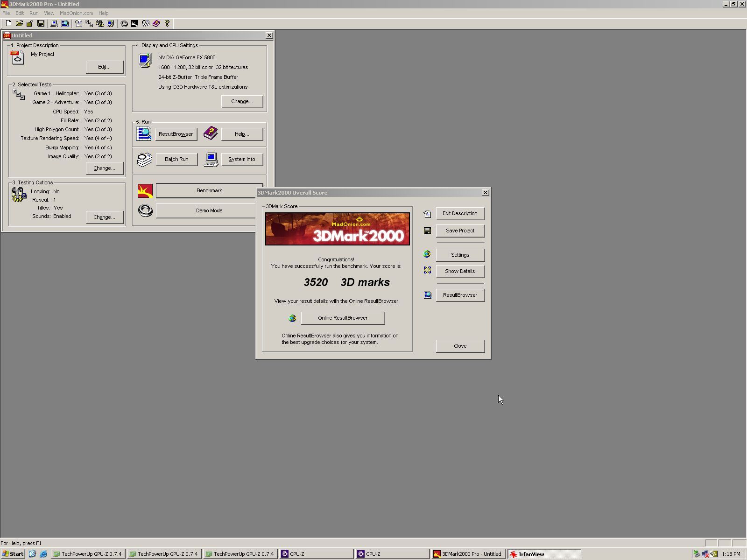Click the System Info computer toolbar icon
This screenshot has width=747, height=560.
[54, 23]
